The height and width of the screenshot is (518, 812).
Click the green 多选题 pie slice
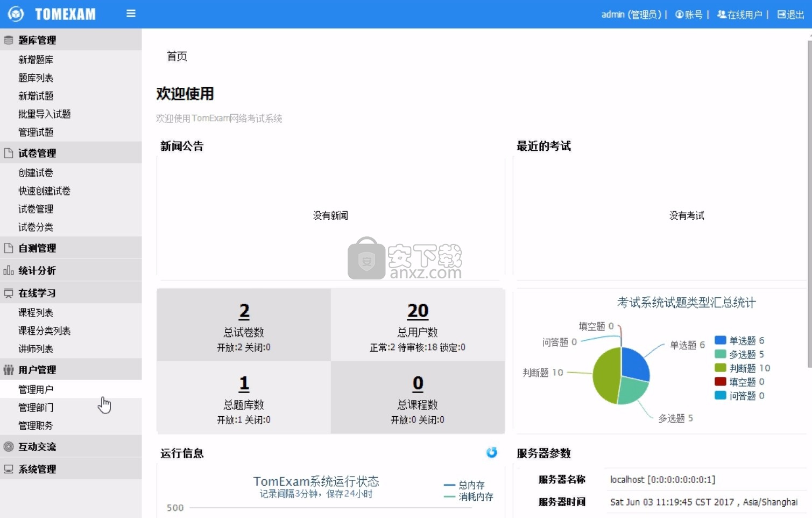tap(632, 390)
